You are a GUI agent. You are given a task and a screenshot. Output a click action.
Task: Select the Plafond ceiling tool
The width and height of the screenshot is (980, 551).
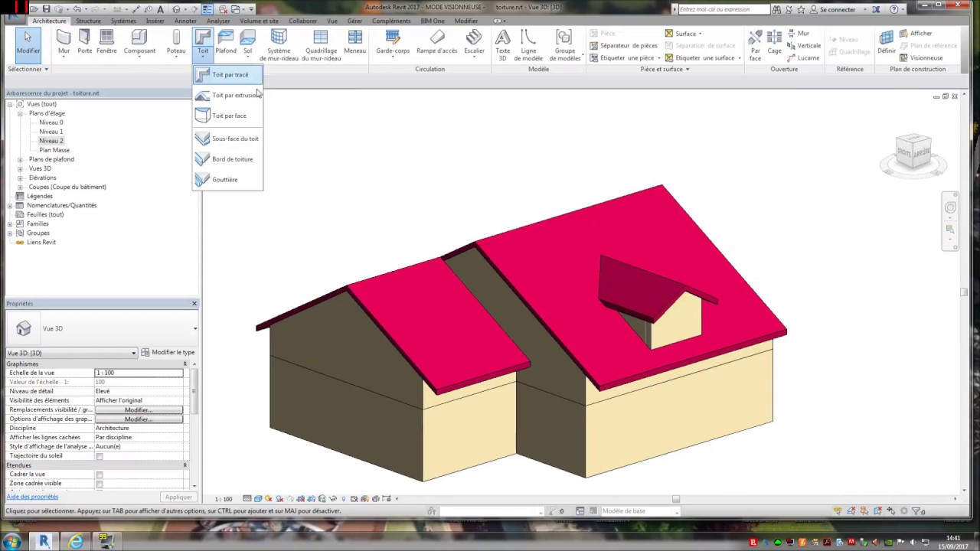point(226,43)
